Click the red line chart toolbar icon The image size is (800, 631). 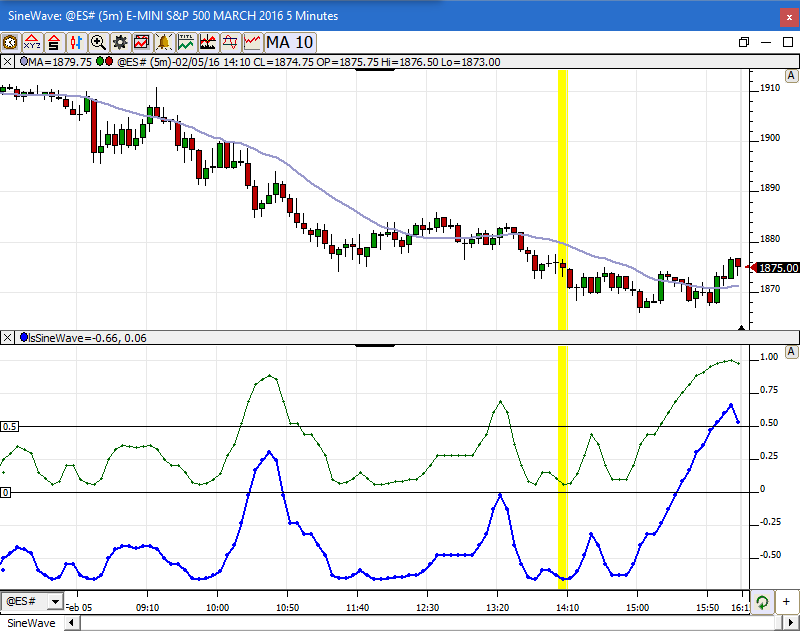(252, 42)
